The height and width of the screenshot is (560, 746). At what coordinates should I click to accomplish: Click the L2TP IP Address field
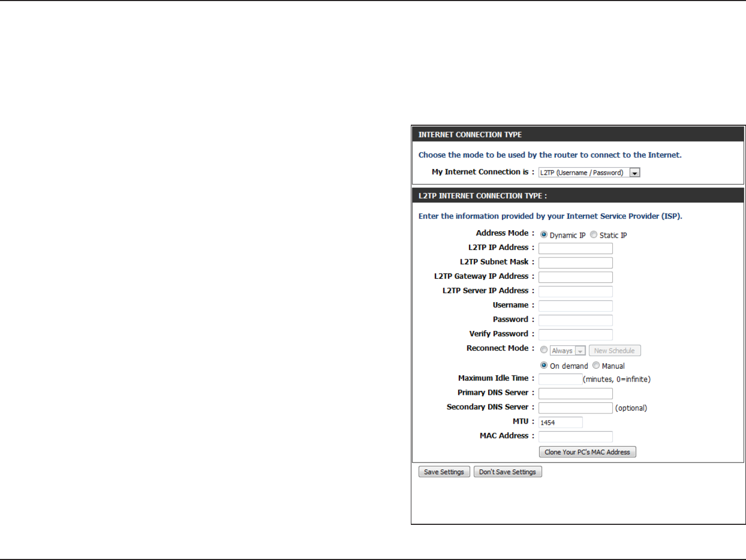[x=575, y=248]
